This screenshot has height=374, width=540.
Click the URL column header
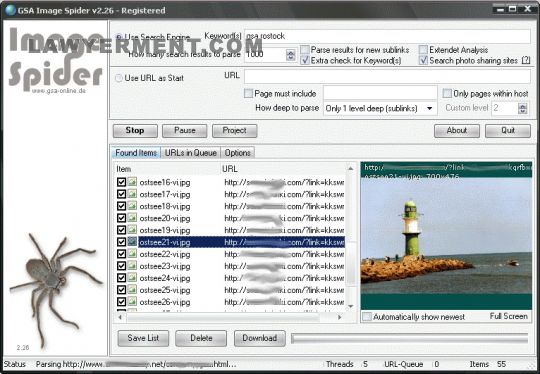click(x=282, y=169)
